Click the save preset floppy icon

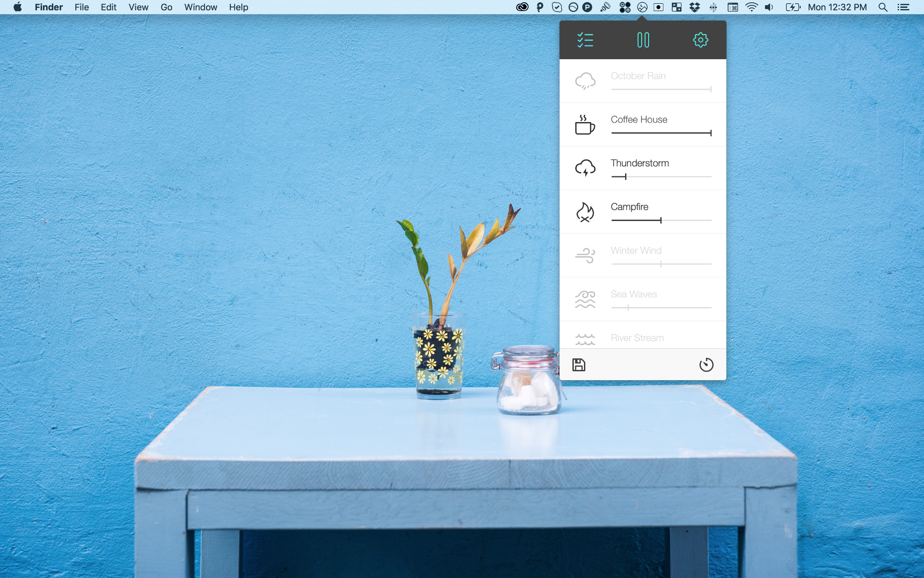(x=578, y=365)
